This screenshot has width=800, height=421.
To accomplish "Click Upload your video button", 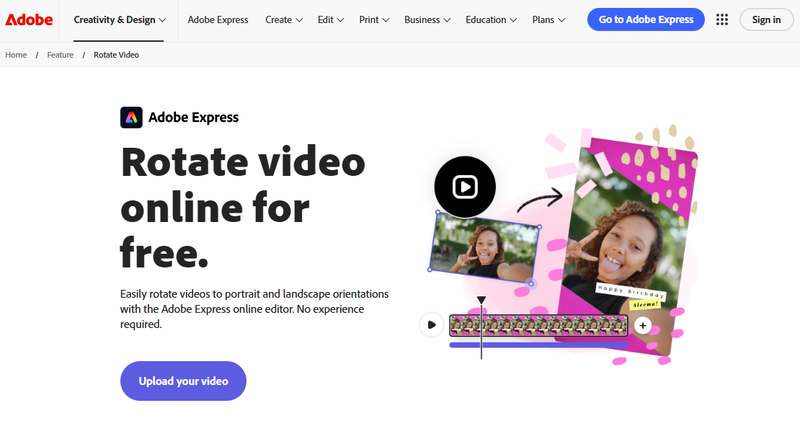I will (x=183, y=381).
